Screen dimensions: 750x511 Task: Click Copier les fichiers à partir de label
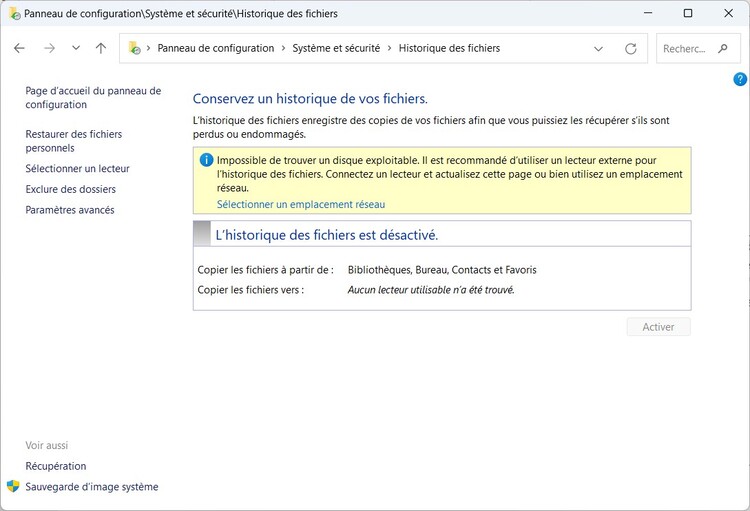point(265,270)
